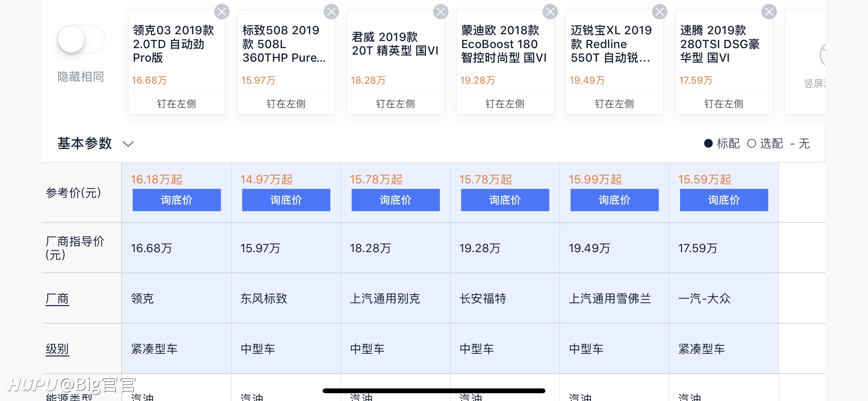868x401 pixels.
Task: Remove 迈锐宝XL 2019款 from comparison
Action: (x=660, y=12)
